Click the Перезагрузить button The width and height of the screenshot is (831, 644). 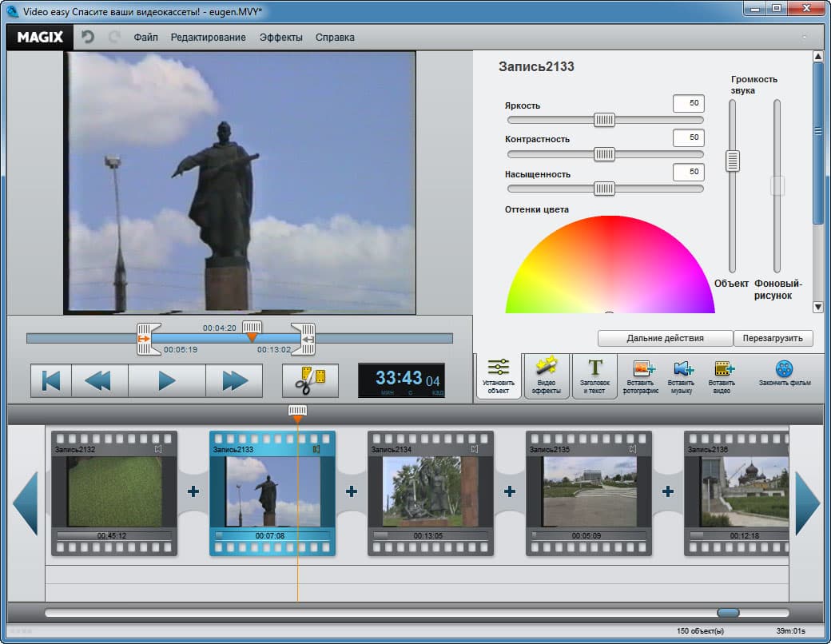tap(773, 338)
